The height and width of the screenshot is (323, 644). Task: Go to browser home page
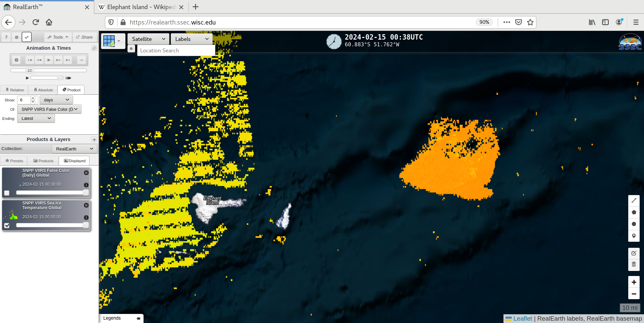click(49, 22)
